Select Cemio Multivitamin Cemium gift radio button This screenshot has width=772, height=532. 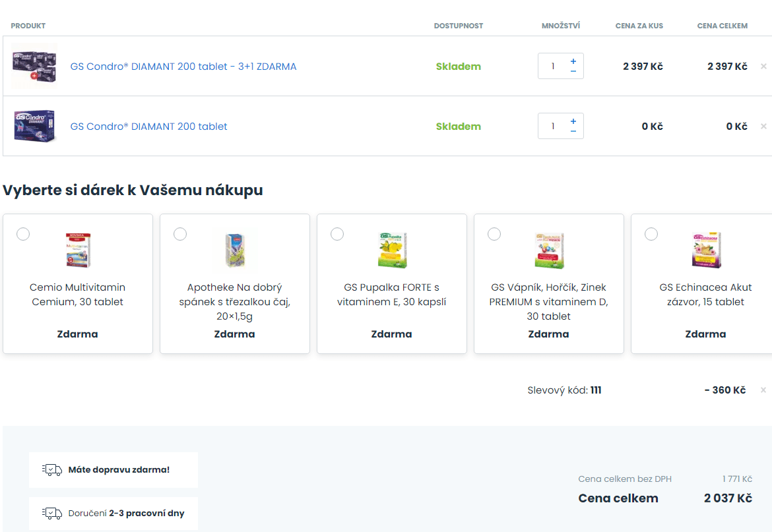coord(23,234)
